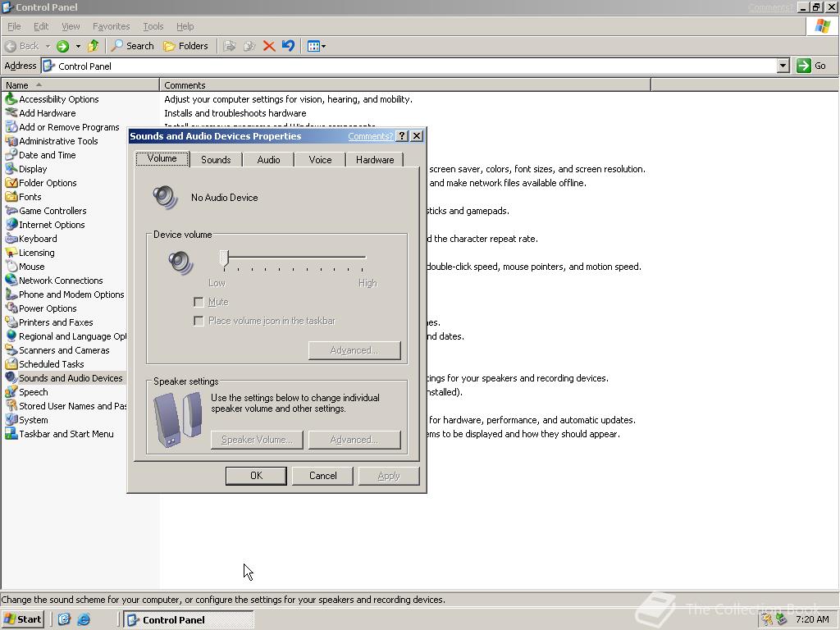
Task: Click the green Forward arrow toolbar icon
Action: point(62,46)
